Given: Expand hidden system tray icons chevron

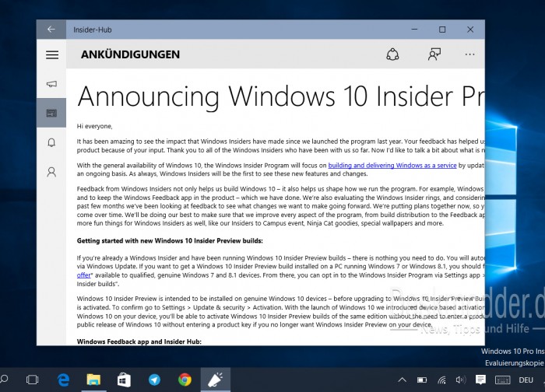Looking at the screenshot, I should (x=403, y=380).
